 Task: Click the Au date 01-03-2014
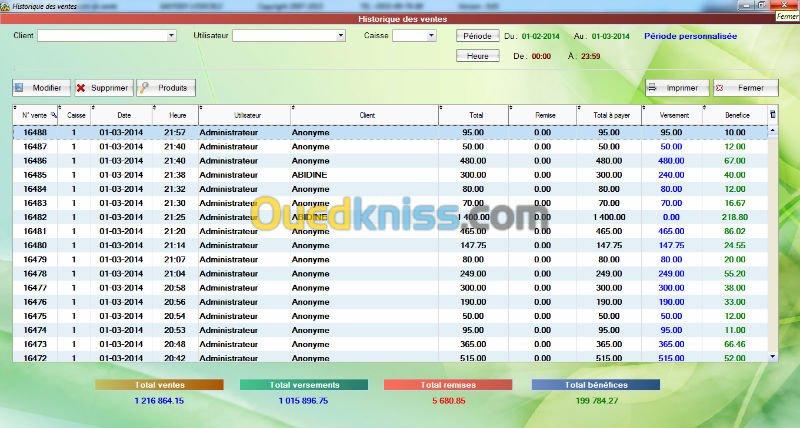pos(610,36)
